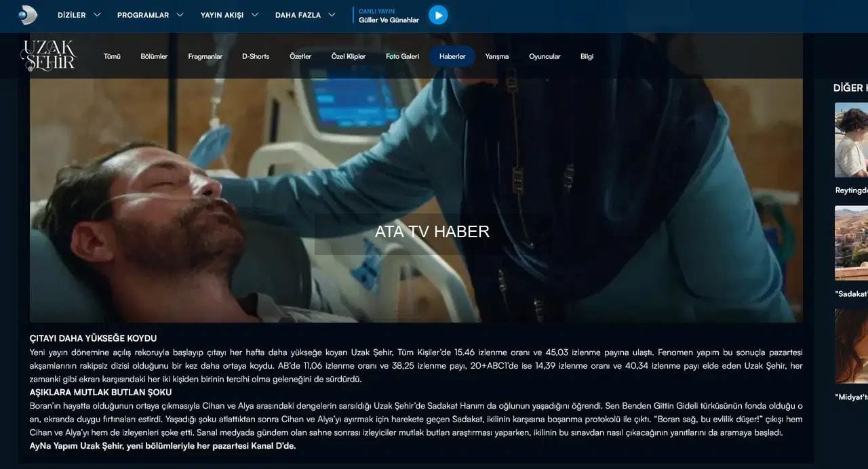This screenshot has width=868, height=469.
Task: Select the active Haberler tab
Action: (x=452, y=56)
